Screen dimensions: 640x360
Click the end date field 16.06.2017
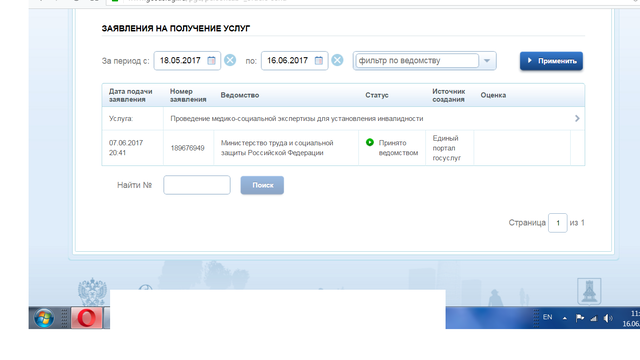(x=294, y=60)
